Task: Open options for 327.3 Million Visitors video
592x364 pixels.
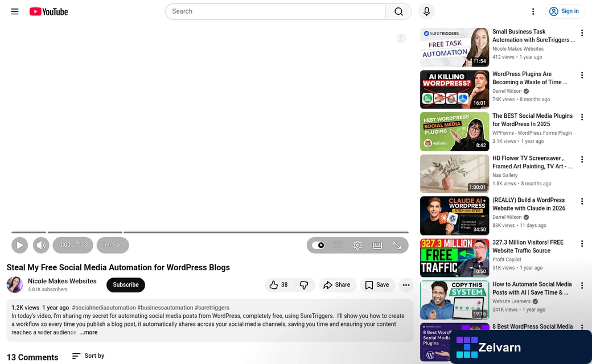Action: 582,243
